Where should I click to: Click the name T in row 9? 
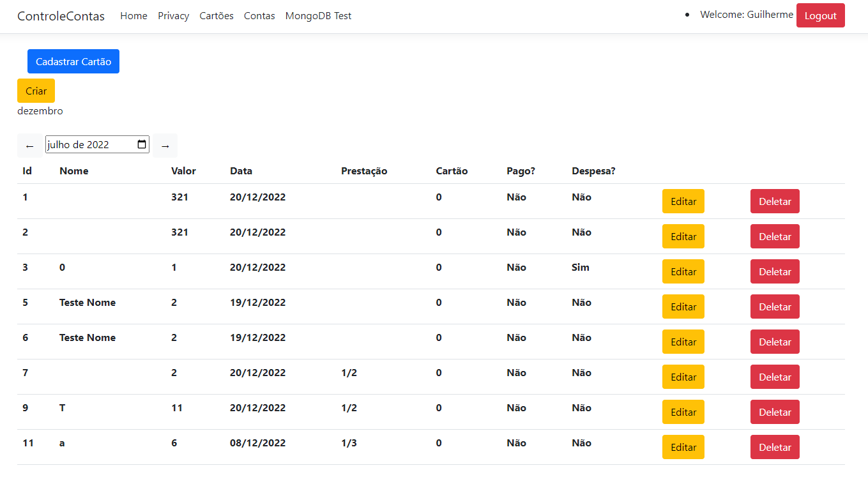click(x=62, y=408)
